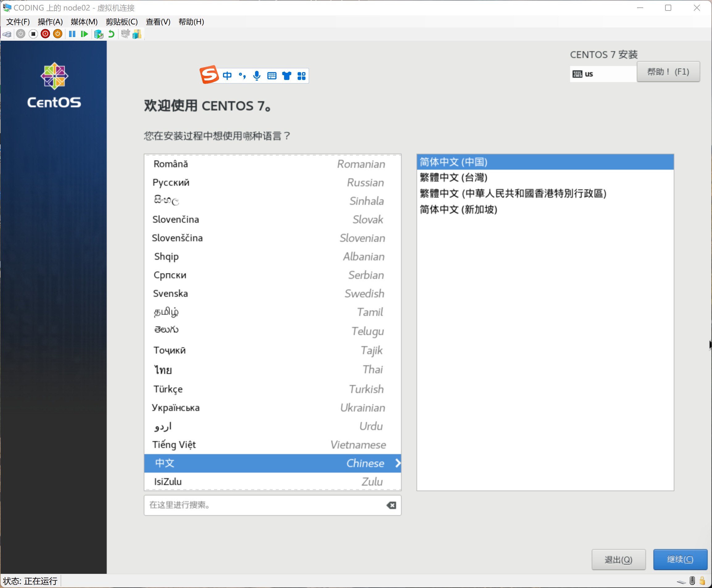Screen dimensions: 712x588
Task: Open the 帮助(H) menu
Action: click(x=191, y=22)
